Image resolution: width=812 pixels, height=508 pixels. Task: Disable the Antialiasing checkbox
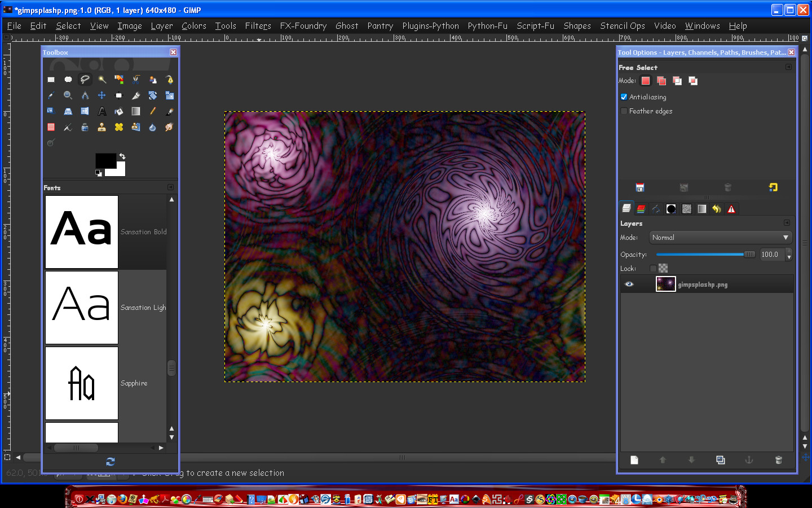(624, 97)
